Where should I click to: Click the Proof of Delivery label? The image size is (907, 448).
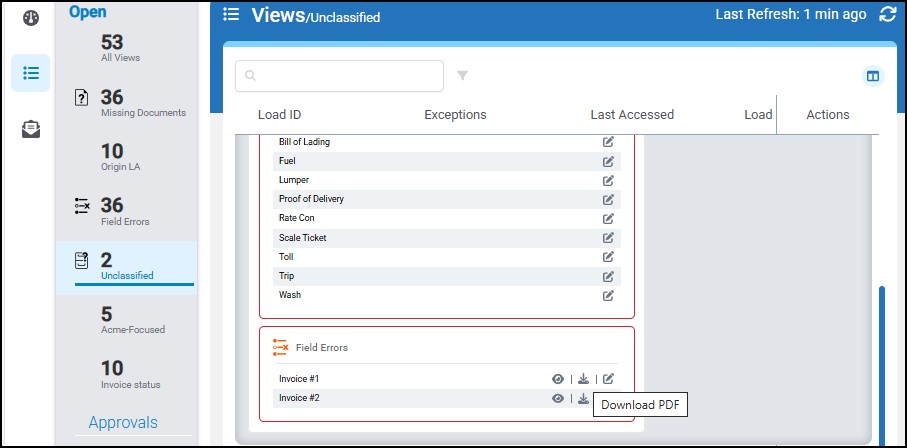311,199
